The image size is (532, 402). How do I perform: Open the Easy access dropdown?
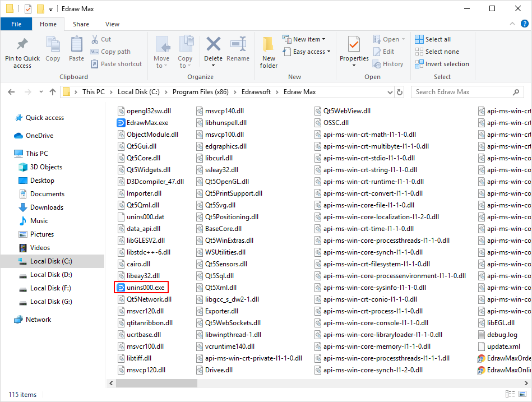point(307,52)
